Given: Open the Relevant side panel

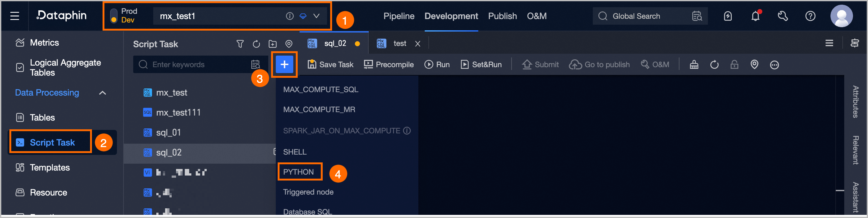Looking at the screenshot, I should 855,150.
